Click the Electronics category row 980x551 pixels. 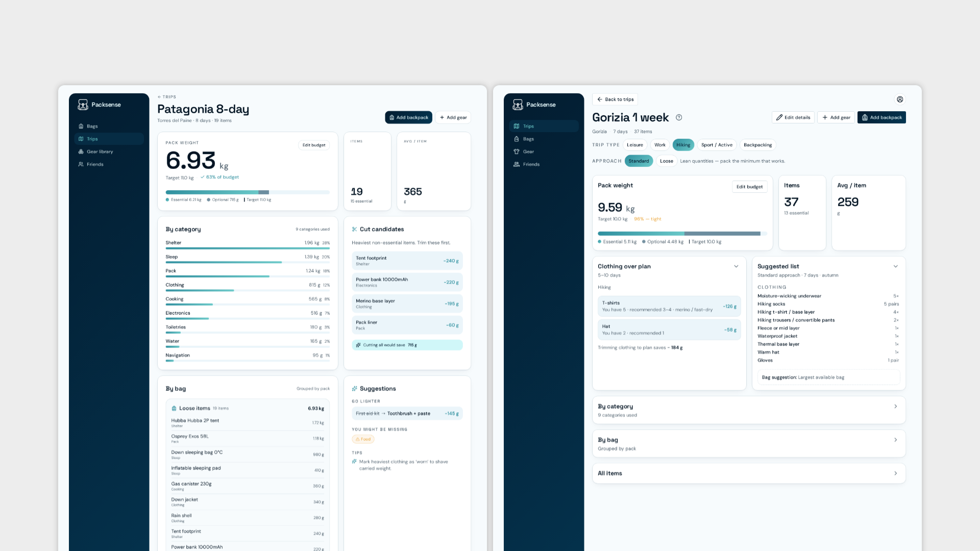click(248, 315)
